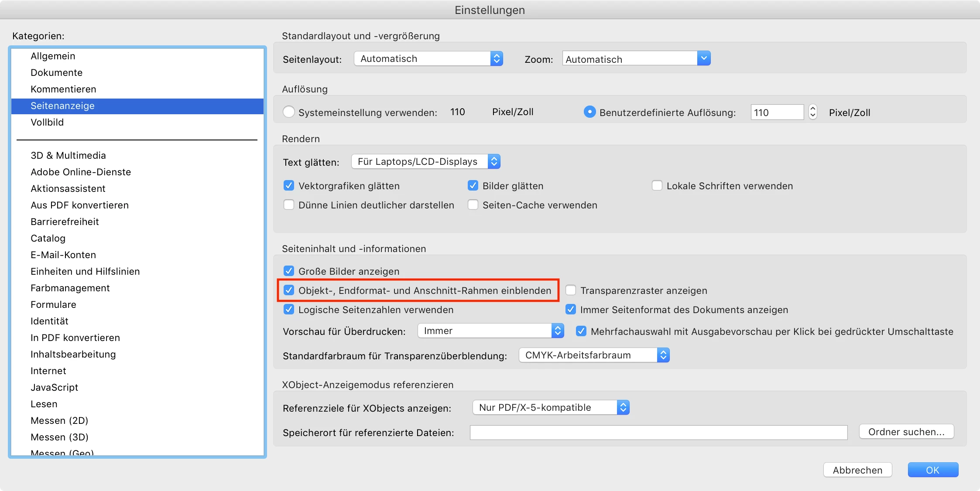Enable the Transparenzraster anzeigen checkbox
The width and height of the screenshot is (980, 491).
[571, 290]
